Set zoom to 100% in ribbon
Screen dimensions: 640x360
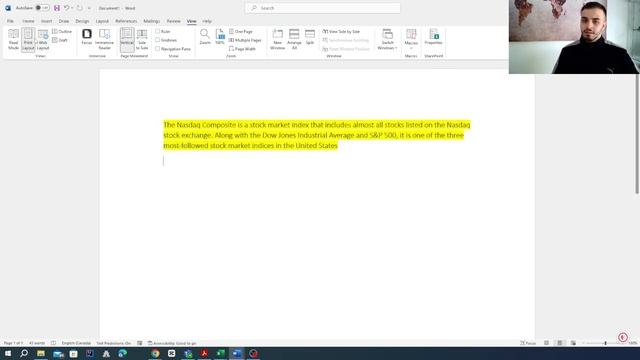click(220, 37)
